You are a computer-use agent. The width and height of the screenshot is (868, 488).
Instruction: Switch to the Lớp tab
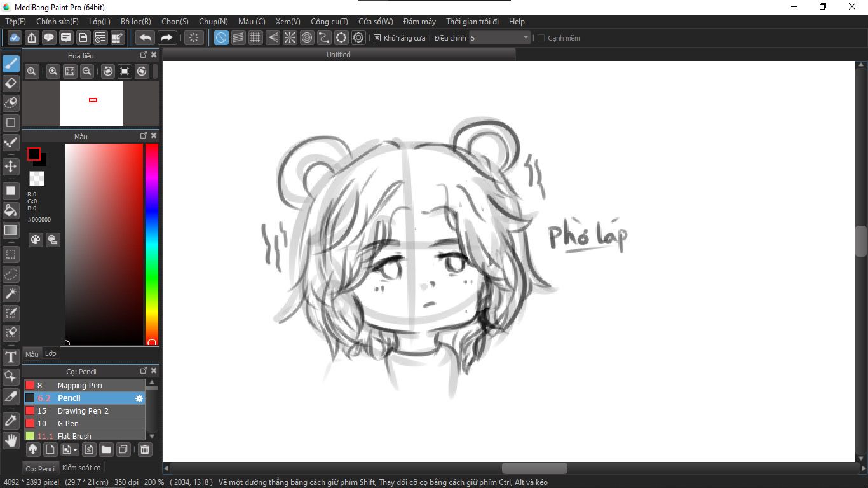51,354
